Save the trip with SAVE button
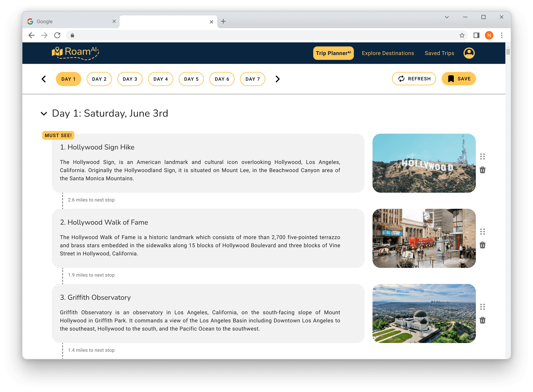Screen dimensions: 533x392 [459, 79]
